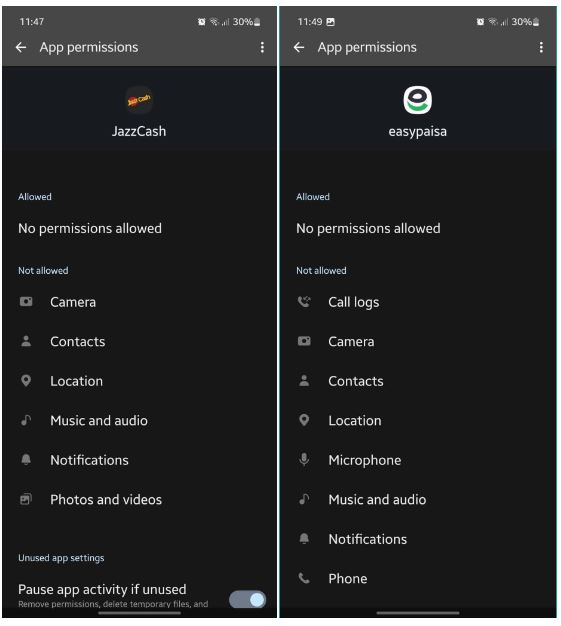Open easypaisa Phone permission

pyautogui.click(x=417, y=578)
